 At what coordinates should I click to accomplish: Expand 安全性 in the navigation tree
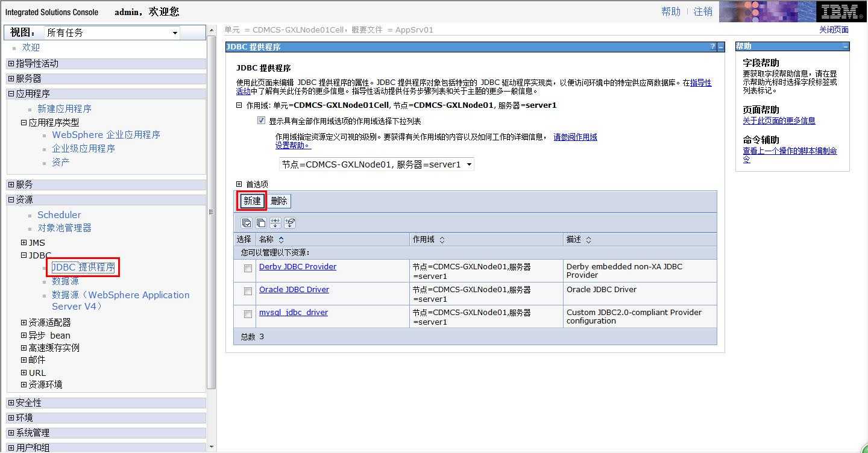pos(11,402)
